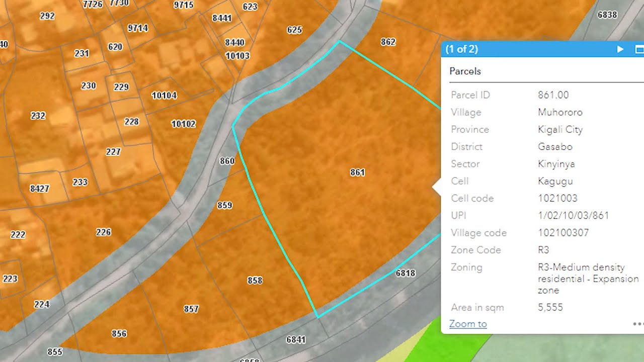Image resolution: width=644 pixels, height=362 pixels.
Task: Select parcel 8440 on the map
Action: click(234, 43)
